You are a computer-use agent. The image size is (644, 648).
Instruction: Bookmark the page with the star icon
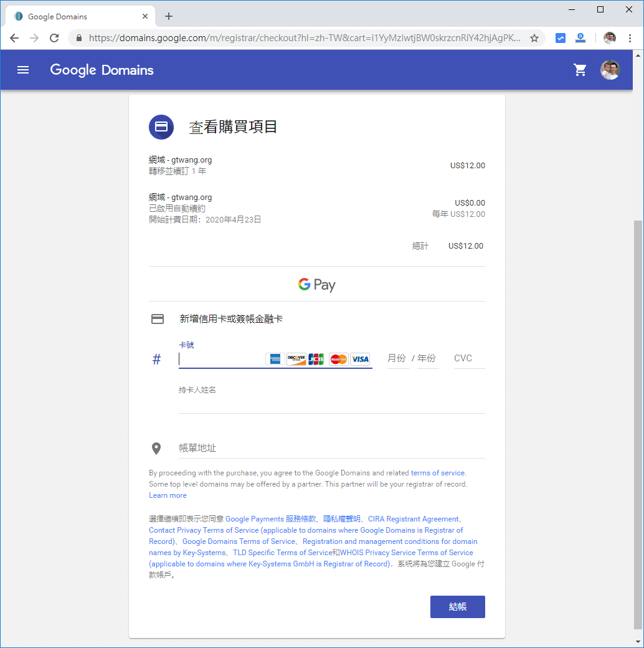(x=534, y=38)
